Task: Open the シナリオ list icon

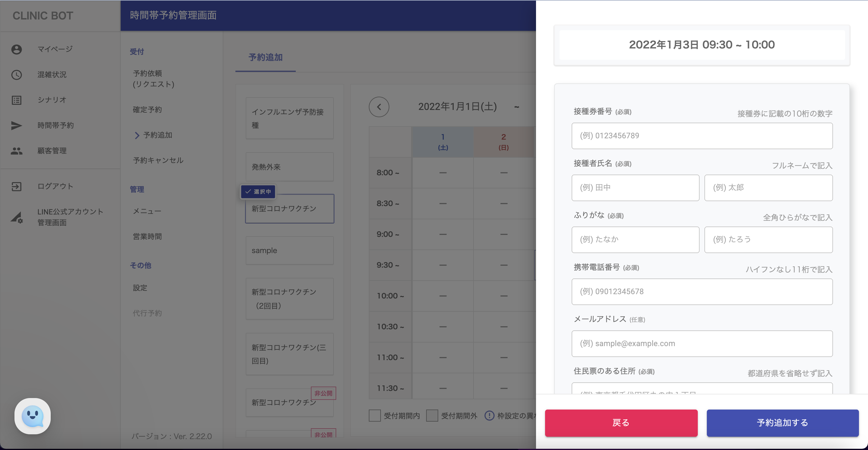Action: pyautogui.click(x=17, y=100)
